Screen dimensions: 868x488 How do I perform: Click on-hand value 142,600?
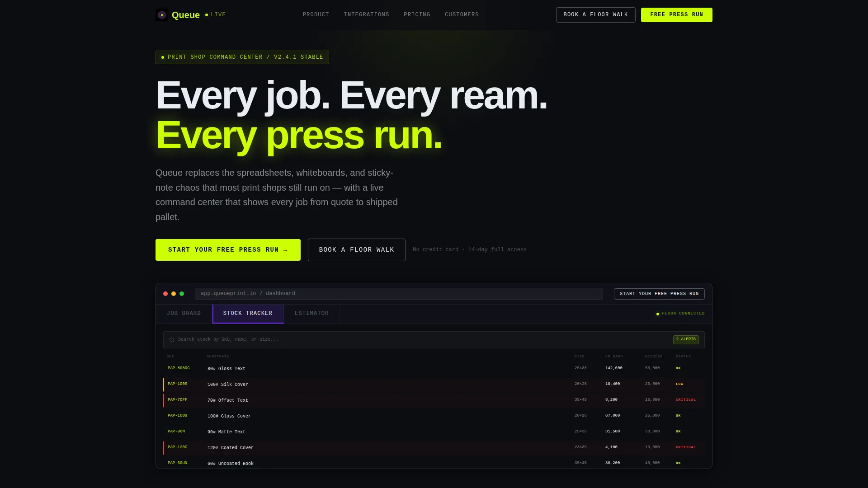click(x=614, y=368)
